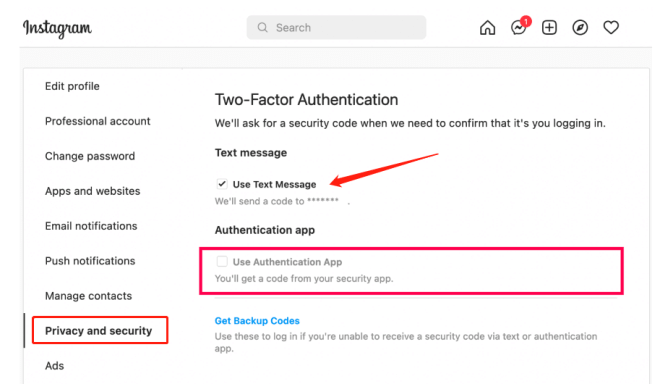The width and height of the screenshot is (660, 384).
Task: Focus the Search input field
Action: click(x=336, y=28)
